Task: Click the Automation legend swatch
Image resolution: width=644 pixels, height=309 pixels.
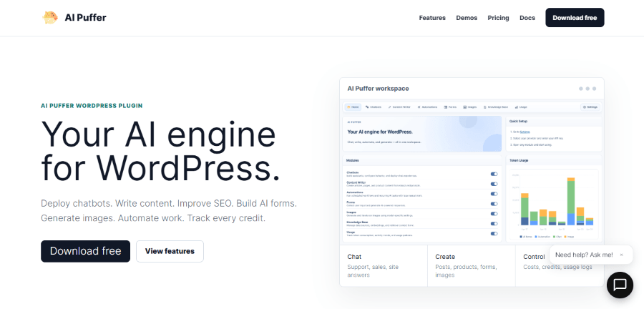Action: click(536, 237)
